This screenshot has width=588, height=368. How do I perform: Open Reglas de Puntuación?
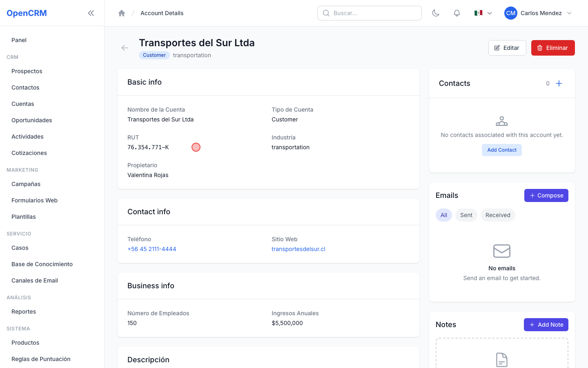52,359
